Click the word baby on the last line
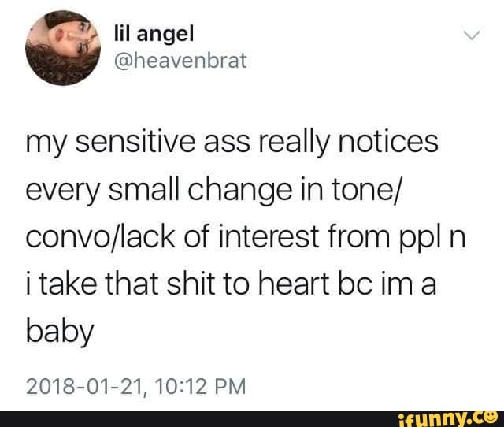Viewport: 504px width, 427px height. pos(60,333)
